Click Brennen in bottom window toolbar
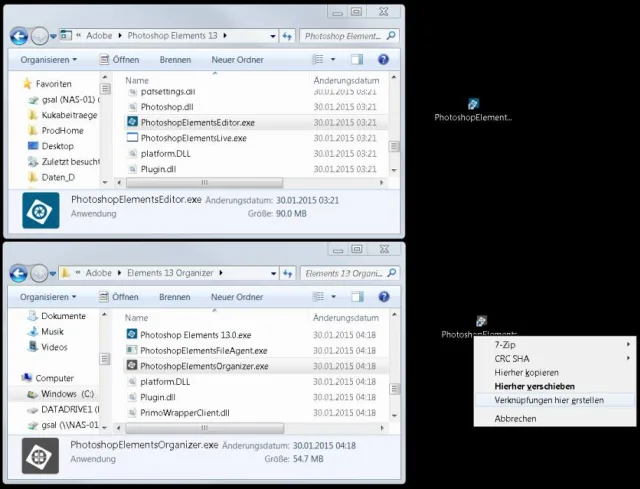 [175, 297]
